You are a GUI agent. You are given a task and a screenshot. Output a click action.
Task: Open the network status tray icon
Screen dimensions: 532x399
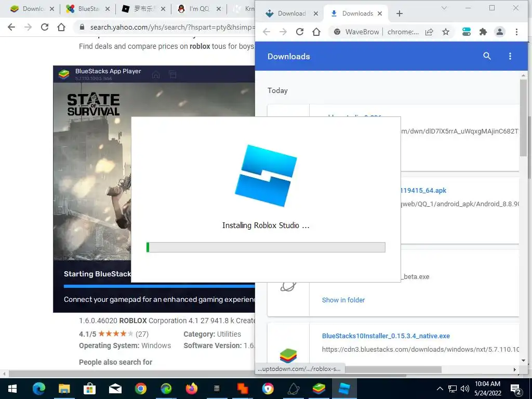coord(453,389)
